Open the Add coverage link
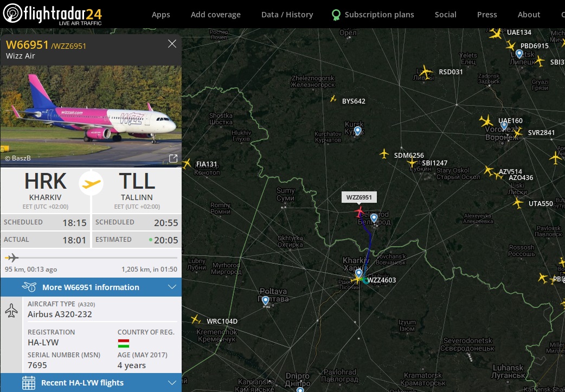This screenshot has width=565, height=392. (x=215, y=15)
